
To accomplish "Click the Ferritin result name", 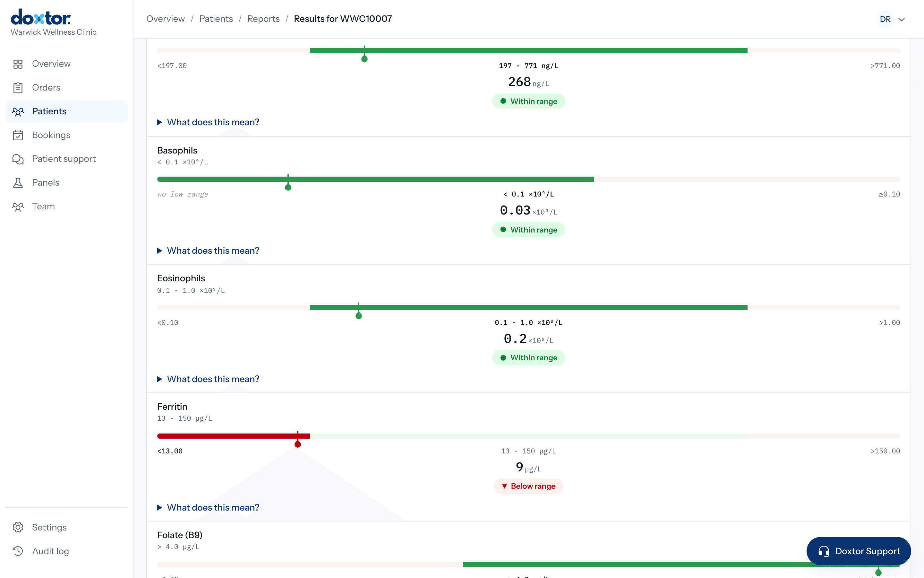I will [x=172, y=406].
